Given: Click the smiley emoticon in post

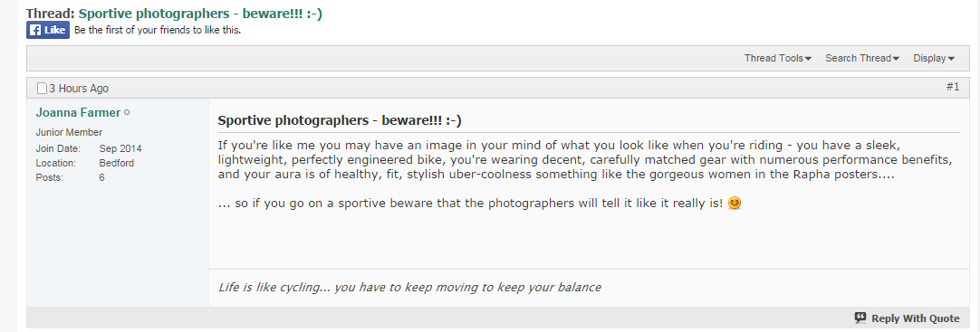Looking at the screenshot, I should coord(735,204).
